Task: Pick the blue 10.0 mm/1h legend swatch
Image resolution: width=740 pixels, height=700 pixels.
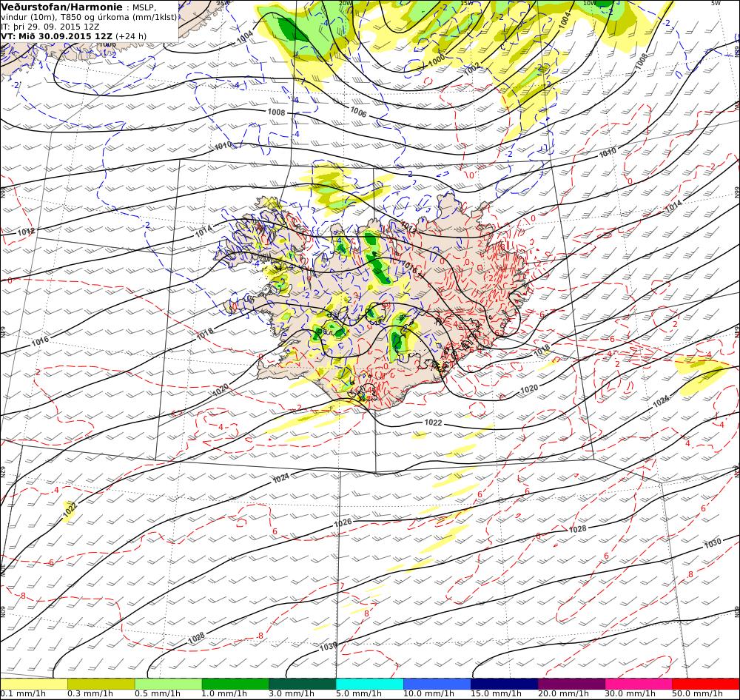Action: 437,684
